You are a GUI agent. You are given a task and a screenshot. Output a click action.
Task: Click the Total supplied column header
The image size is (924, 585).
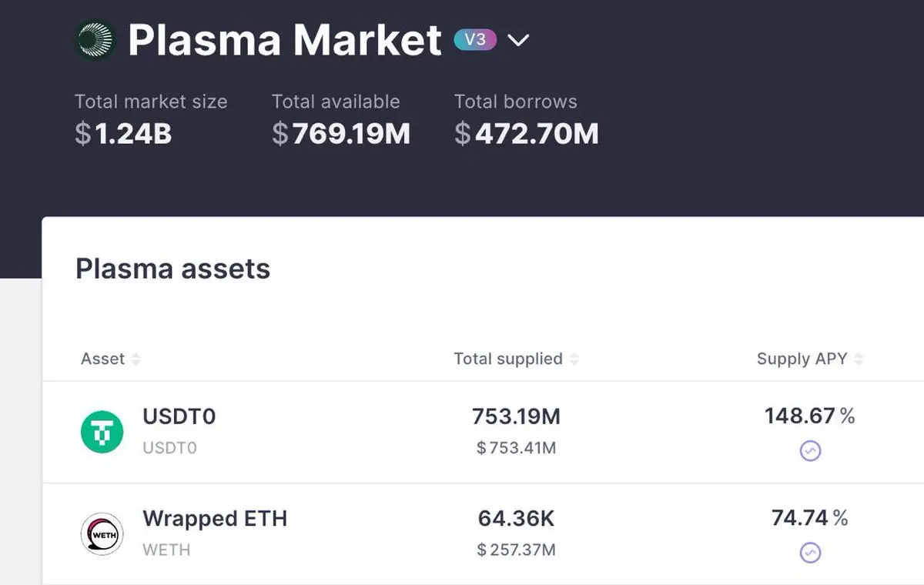coord(508,359)
